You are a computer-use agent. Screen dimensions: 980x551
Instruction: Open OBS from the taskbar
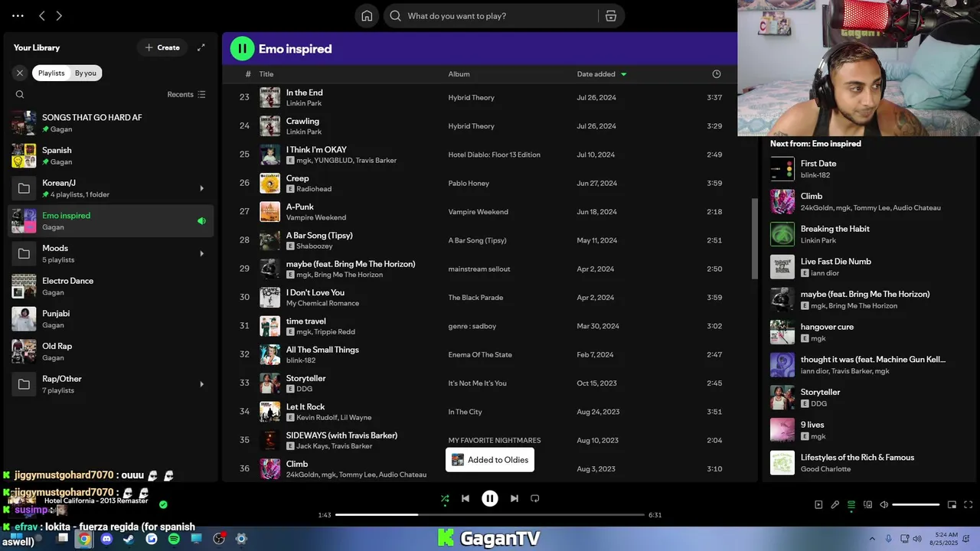(x=219, y=539)
